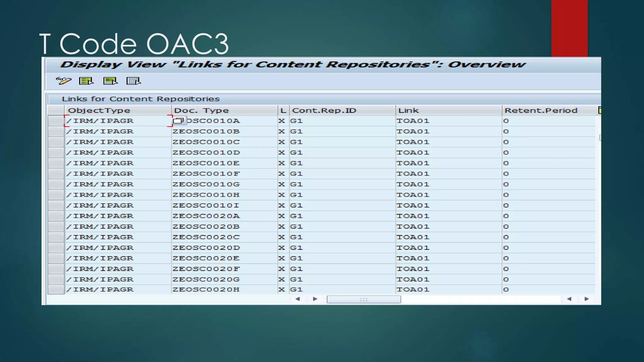
Task: Click Doc. Type cell ZEOSC0010F
Action: 225,174
